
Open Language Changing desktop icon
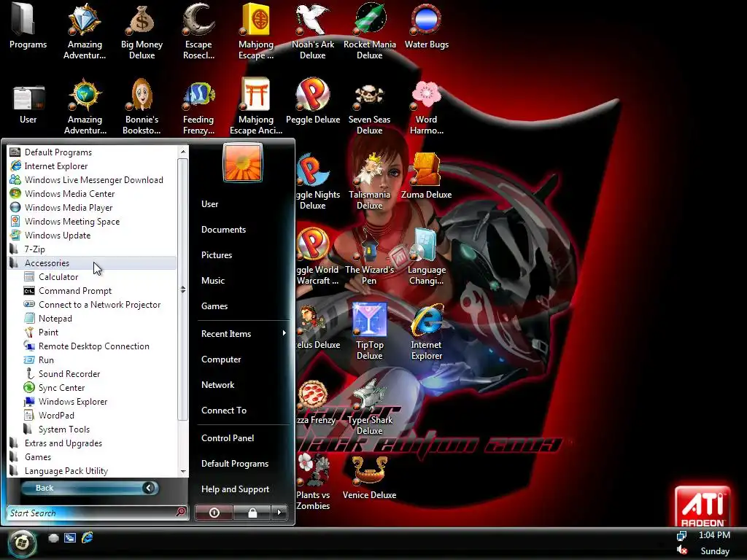coord(426,257)
